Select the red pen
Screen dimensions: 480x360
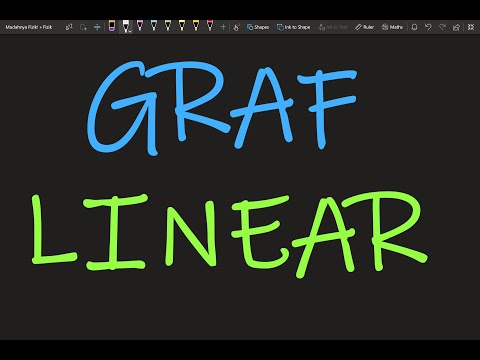click(x=210, y=26)
